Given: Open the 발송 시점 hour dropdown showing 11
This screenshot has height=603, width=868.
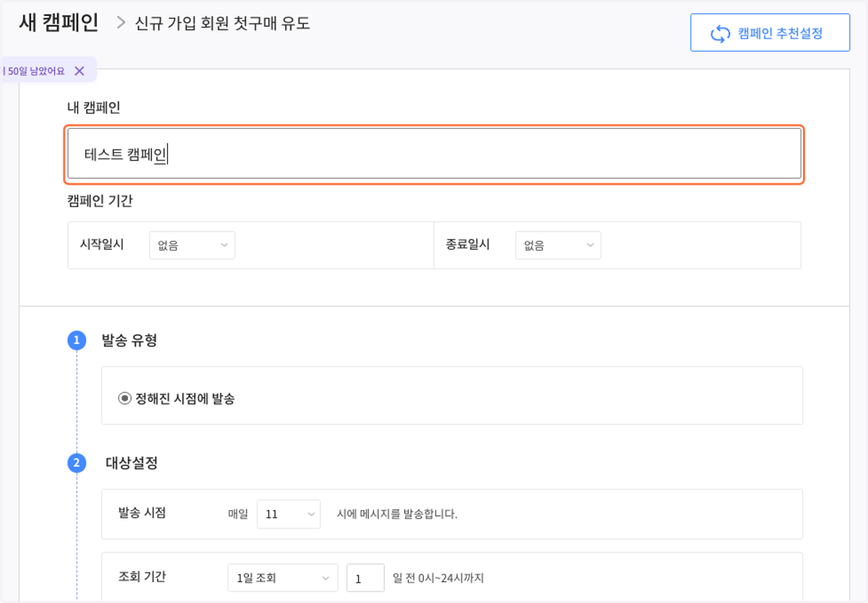Looking at the screenshot, I should coord(289,515).
